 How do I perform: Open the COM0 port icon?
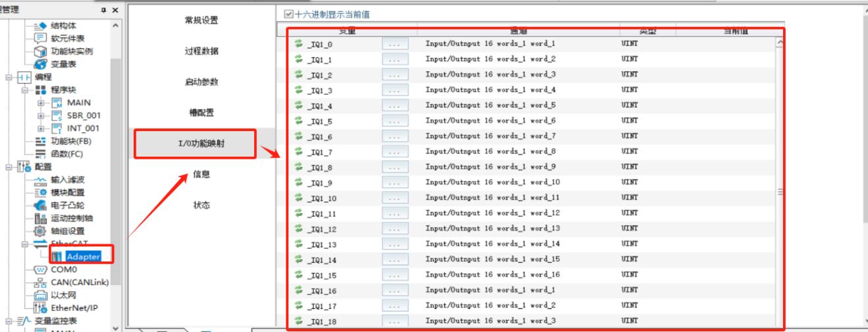[x=40, y=269]
